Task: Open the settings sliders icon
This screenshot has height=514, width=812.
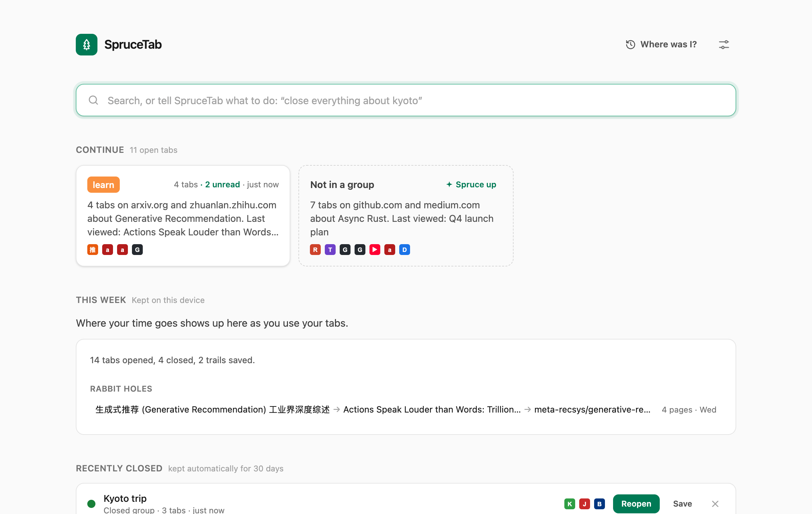Action: 724,45
